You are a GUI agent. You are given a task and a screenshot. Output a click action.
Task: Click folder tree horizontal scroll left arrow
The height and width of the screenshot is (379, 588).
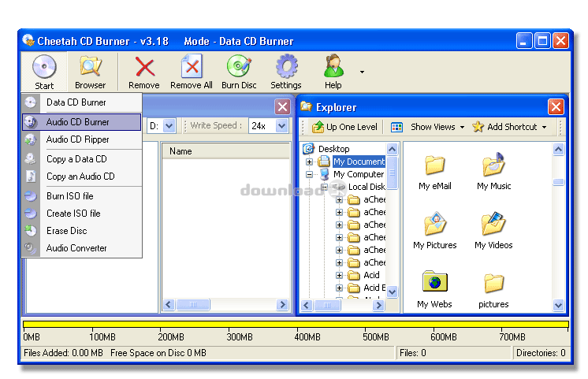point(307,306)
